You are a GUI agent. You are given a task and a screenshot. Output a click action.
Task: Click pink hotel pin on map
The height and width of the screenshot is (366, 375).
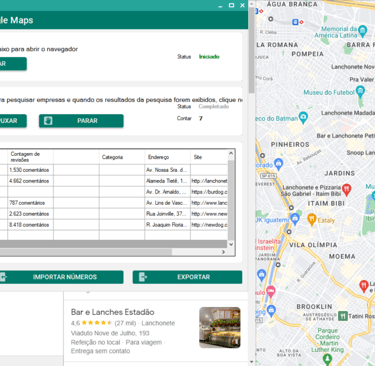271,292
